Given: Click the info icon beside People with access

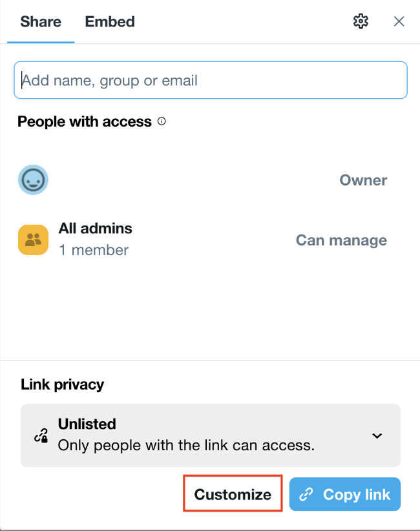Looking at the screenshot, I should 162,121.
